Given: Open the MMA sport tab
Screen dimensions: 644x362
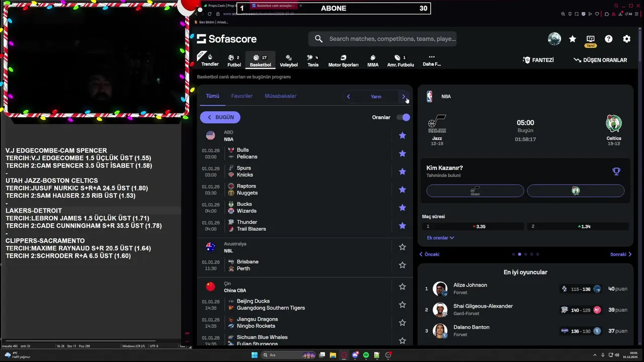Looking at the screenshot, I should 373,60.
